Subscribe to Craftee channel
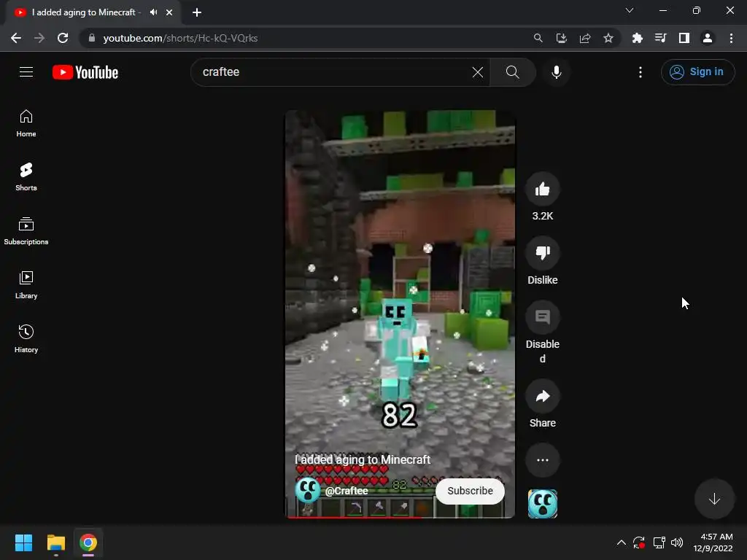 (470, 491)
